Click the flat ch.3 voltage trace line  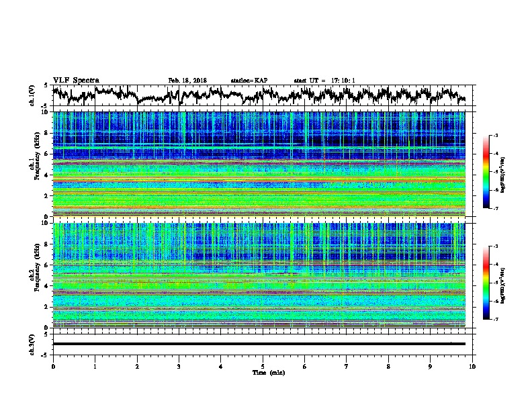[x=259, y=344]
